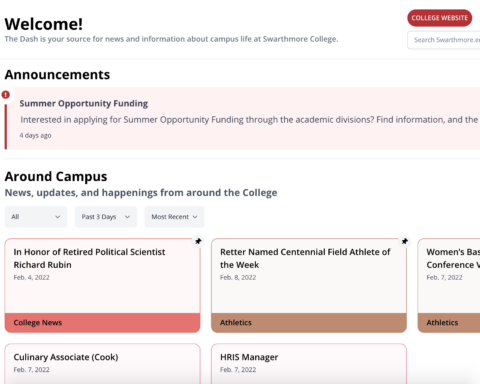Open In Honor of Retired Political Scientist article

pos(89,258)
